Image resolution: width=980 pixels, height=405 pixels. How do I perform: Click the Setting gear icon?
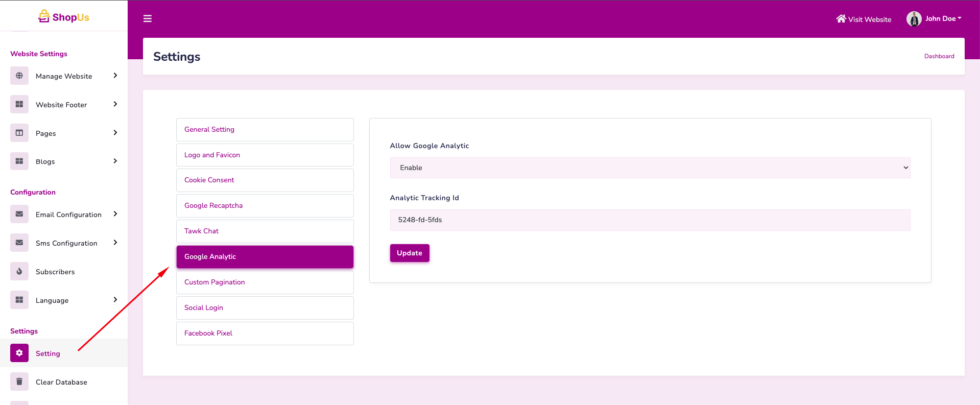click(x=19, y=353)
